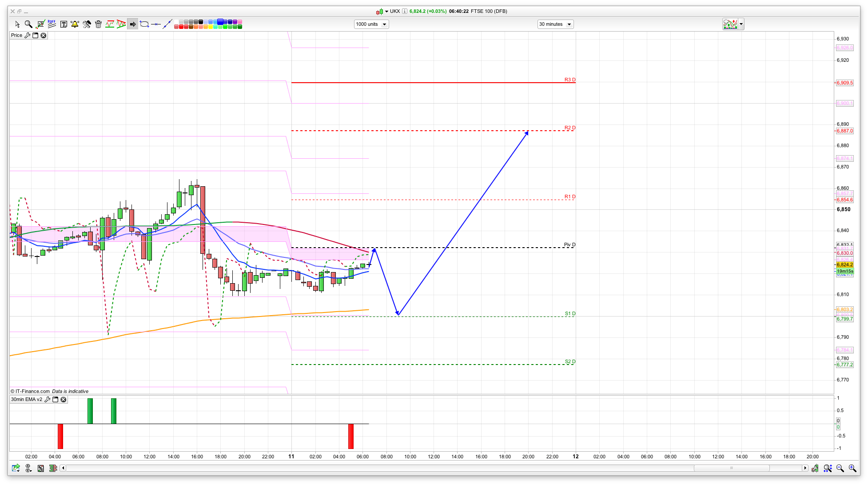The image size is (868, 485).
Task: Pick the white color swatch
Action: [x=176, y=21]
